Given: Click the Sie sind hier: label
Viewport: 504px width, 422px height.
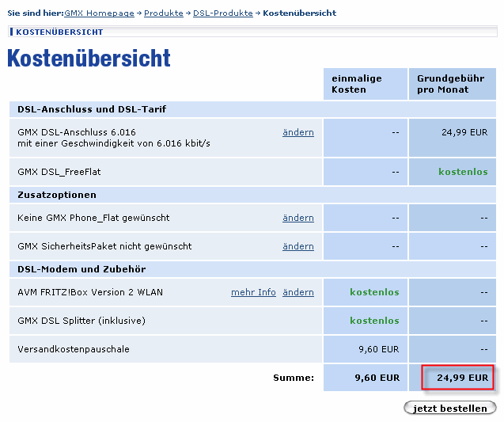Looking at the screenshot, I should (36, 13).
